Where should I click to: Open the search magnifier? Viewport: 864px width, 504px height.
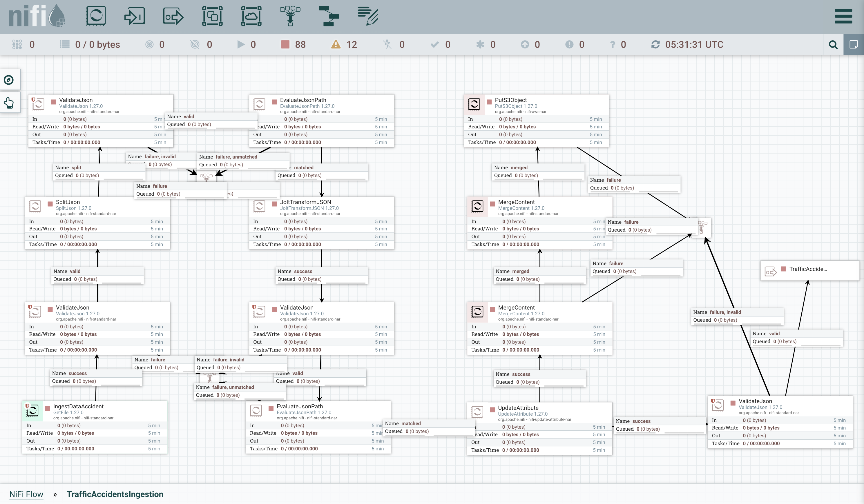tap(833, 45)
